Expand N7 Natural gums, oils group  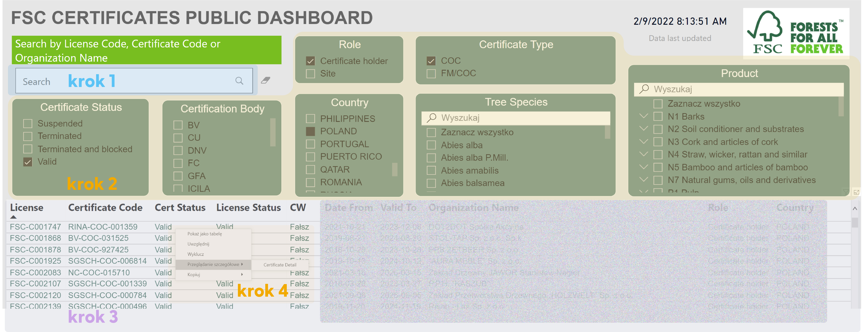point(644,179)
